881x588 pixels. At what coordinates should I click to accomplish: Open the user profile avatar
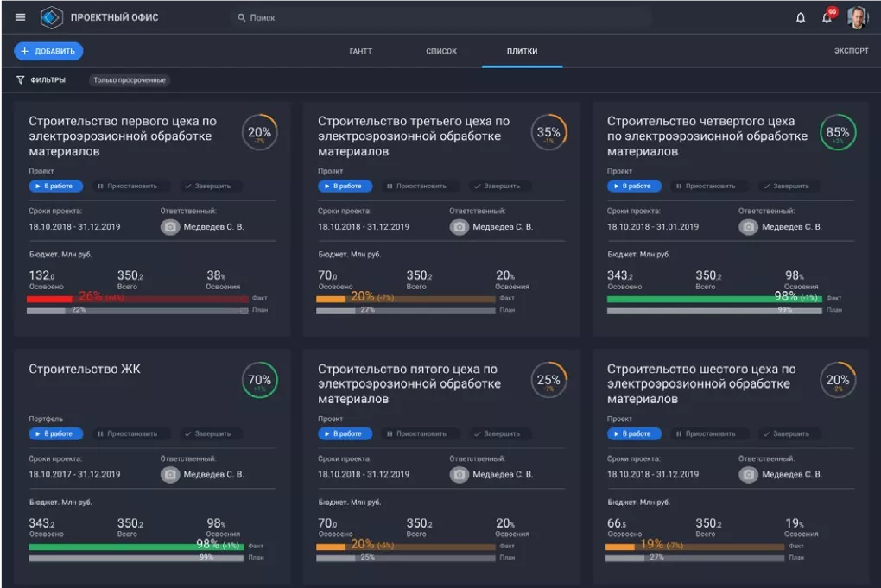pos(857,17)
